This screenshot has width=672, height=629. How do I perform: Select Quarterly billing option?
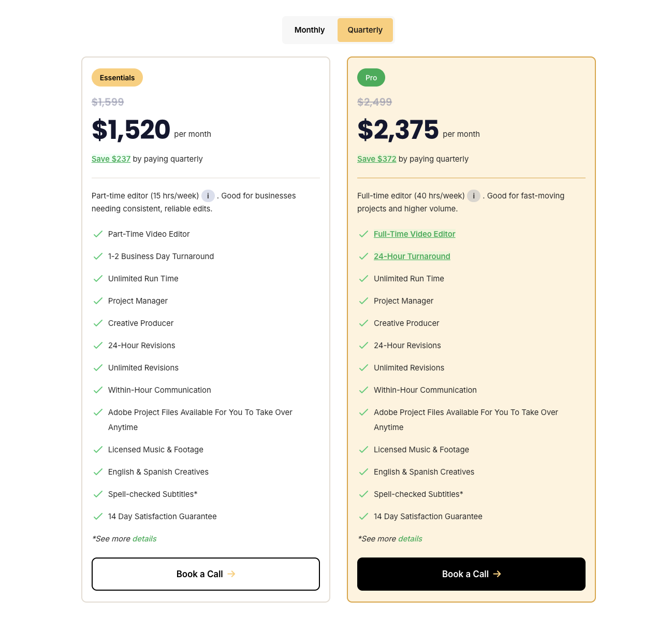(x=365, y=30)
